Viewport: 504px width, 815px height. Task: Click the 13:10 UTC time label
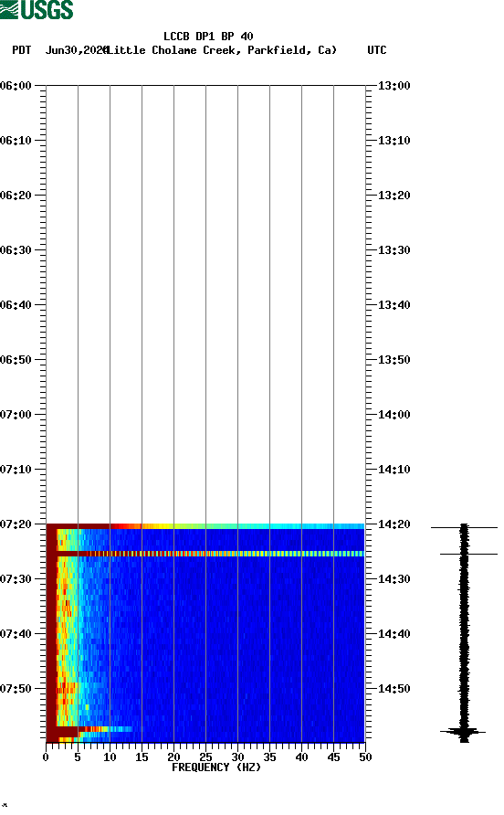pos(394,141)
